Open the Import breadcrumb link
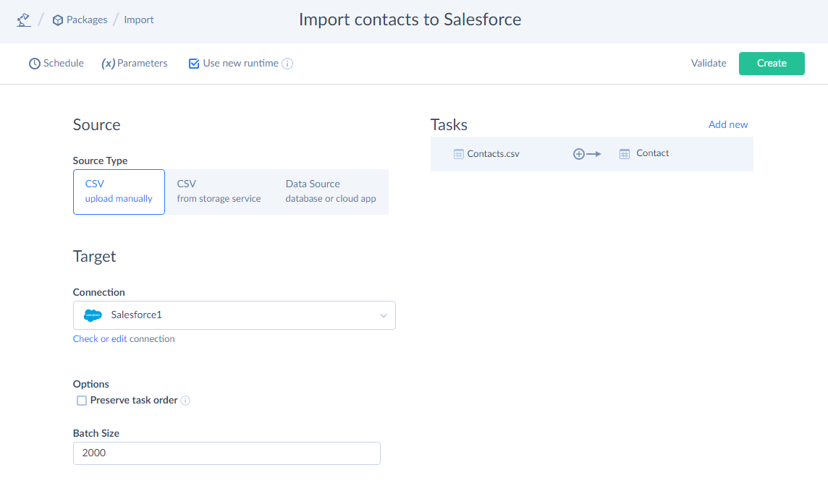 pos(139,20)
